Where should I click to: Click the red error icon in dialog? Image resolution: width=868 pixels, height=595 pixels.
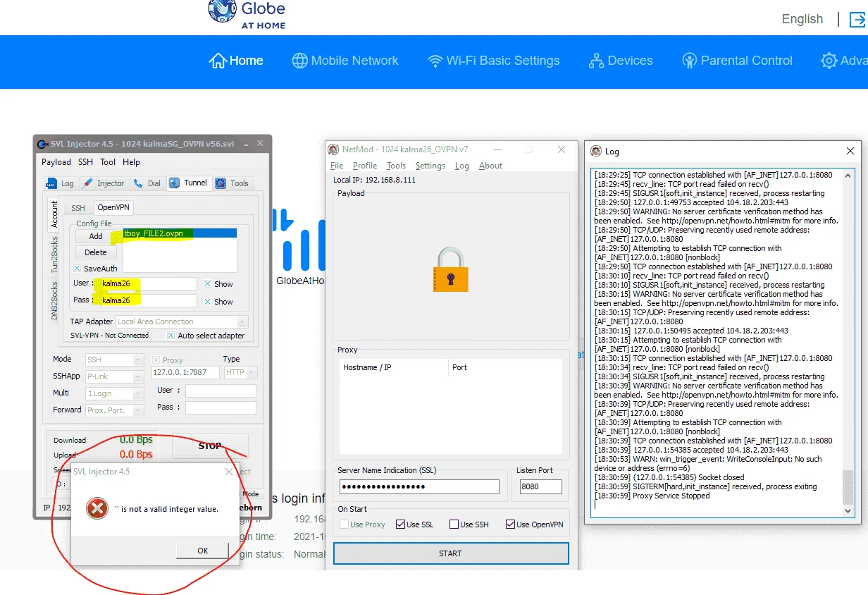(97, 508)
